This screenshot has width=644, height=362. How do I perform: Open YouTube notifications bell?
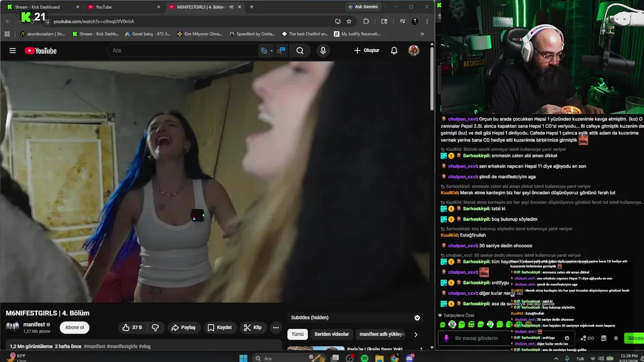394,50
